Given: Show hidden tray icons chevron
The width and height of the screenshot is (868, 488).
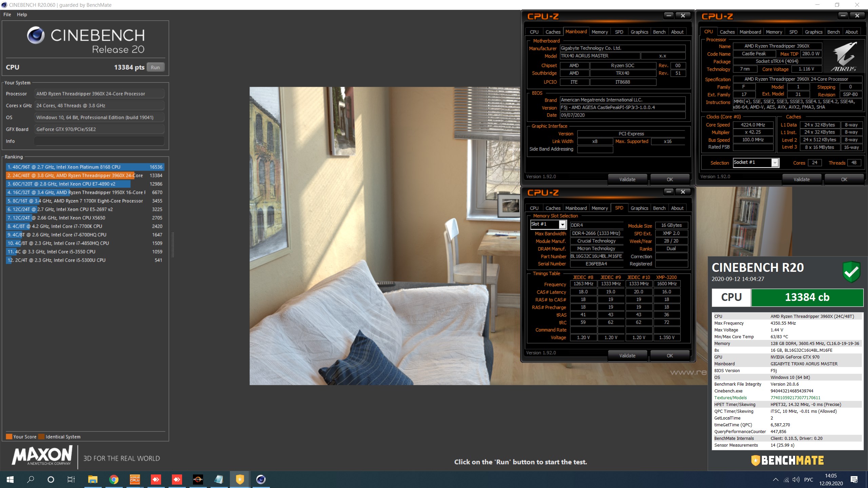Looking at the screenshot, I should point(775,480).
